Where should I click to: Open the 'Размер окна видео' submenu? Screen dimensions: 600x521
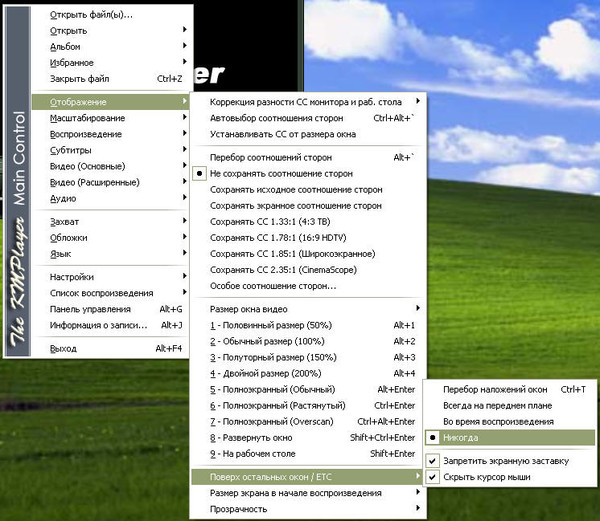click(x=308, y=309)
